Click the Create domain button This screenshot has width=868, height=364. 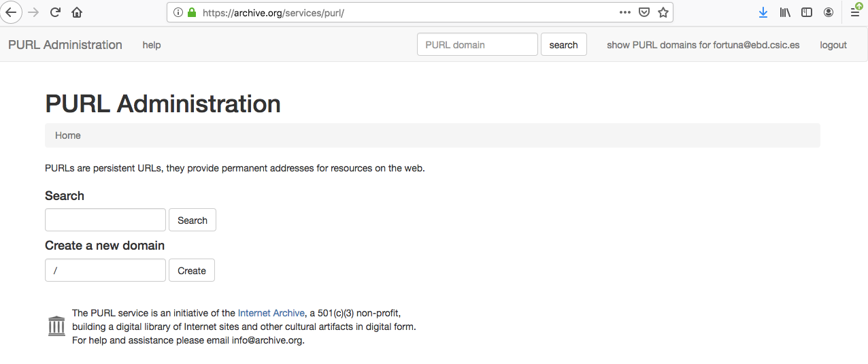192,270
